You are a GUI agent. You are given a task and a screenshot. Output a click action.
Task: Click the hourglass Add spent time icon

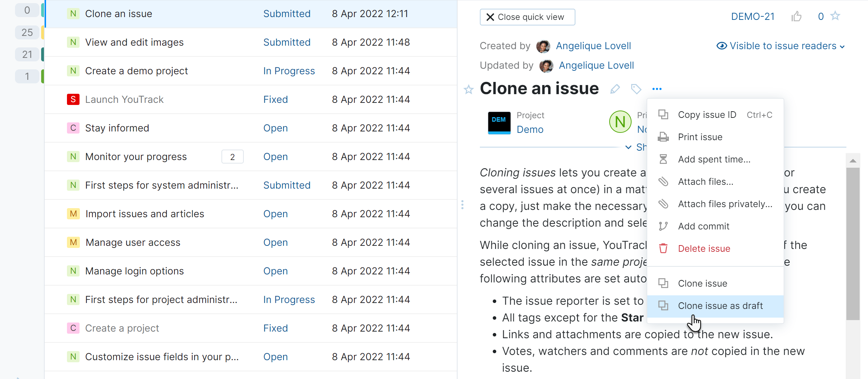pos(663,159)
